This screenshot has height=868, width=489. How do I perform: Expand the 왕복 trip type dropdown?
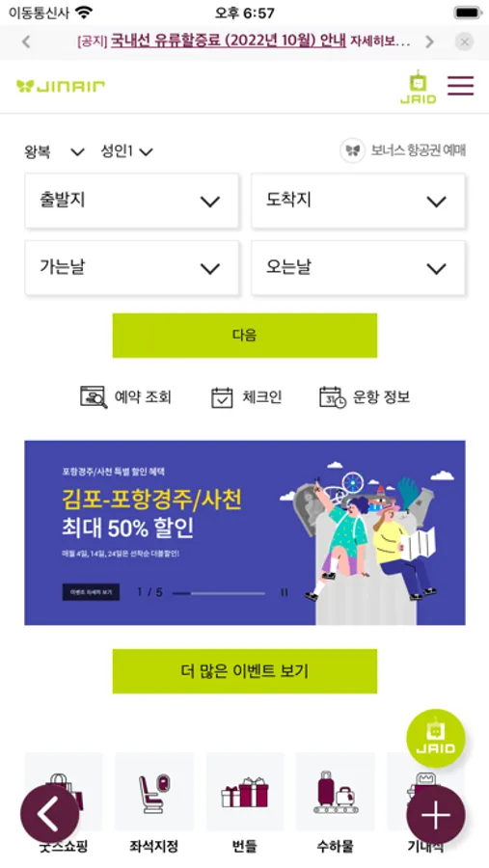pyautogui.click(x=54, y=151)
